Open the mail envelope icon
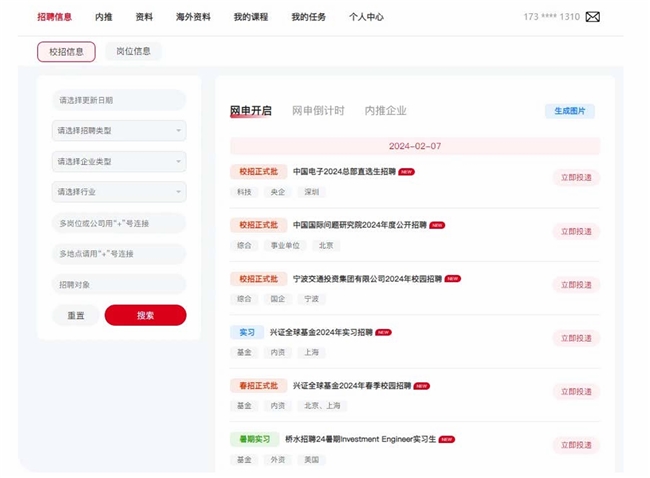Image resolution: width=650 pixels, height=478 pixels. click(593, 17)
